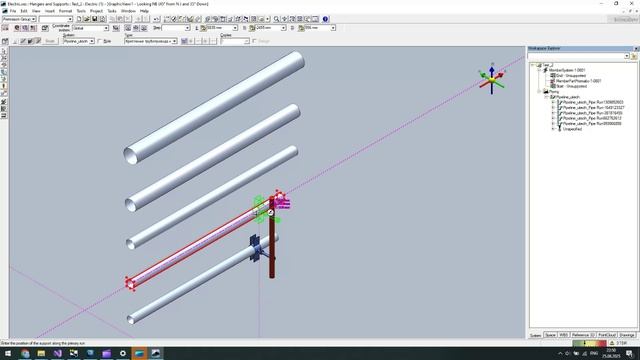Open Visual Studio from taskbar
Viewport: 640px width, 360px height.
pyautogui.click(x=58, y=353)
